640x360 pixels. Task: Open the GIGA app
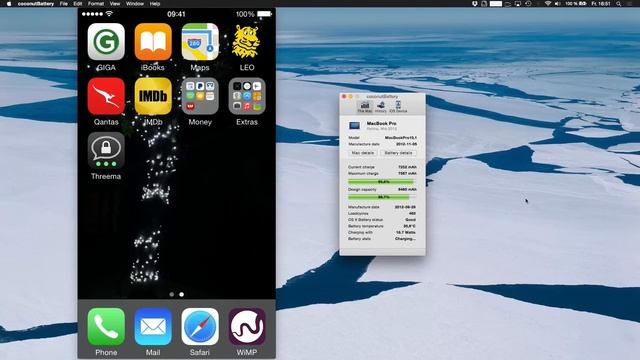coord(106,42)
